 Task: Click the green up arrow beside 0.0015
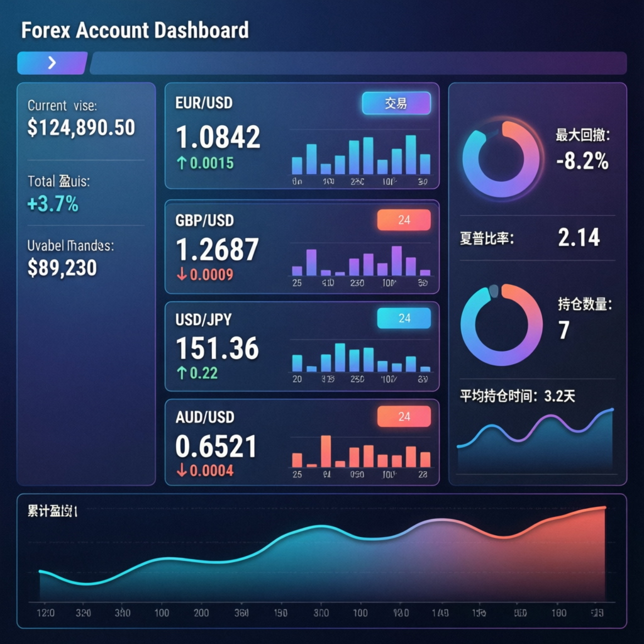pyautogui.click(x=182, y=163)
